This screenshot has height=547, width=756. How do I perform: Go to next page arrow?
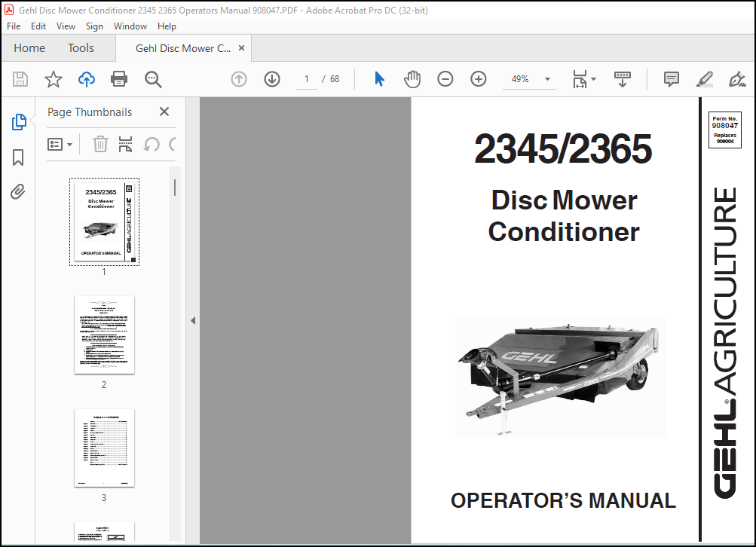(x=272, y=79)
